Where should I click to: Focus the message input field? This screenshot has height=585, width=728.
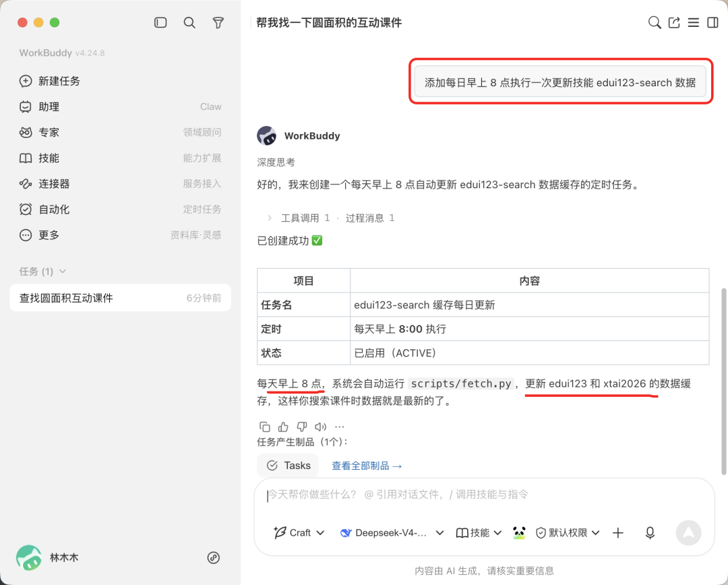tap(484, 495)
